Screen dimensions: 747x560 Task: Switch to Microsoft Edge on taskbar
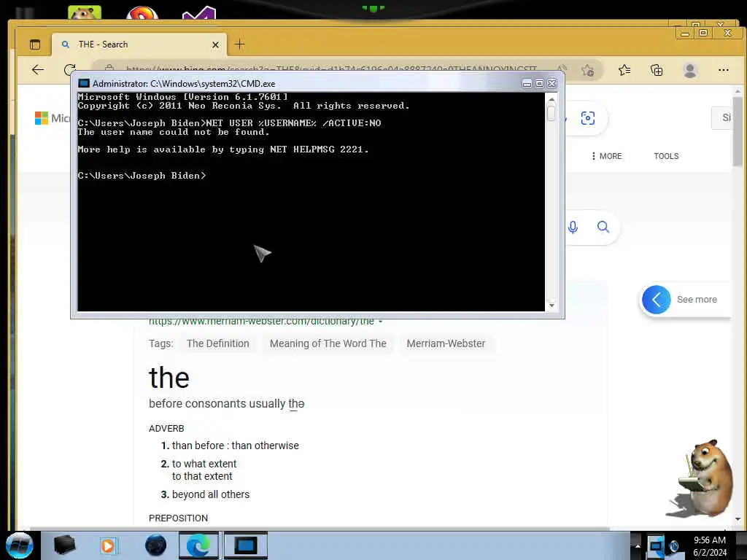tap(198, 545)
